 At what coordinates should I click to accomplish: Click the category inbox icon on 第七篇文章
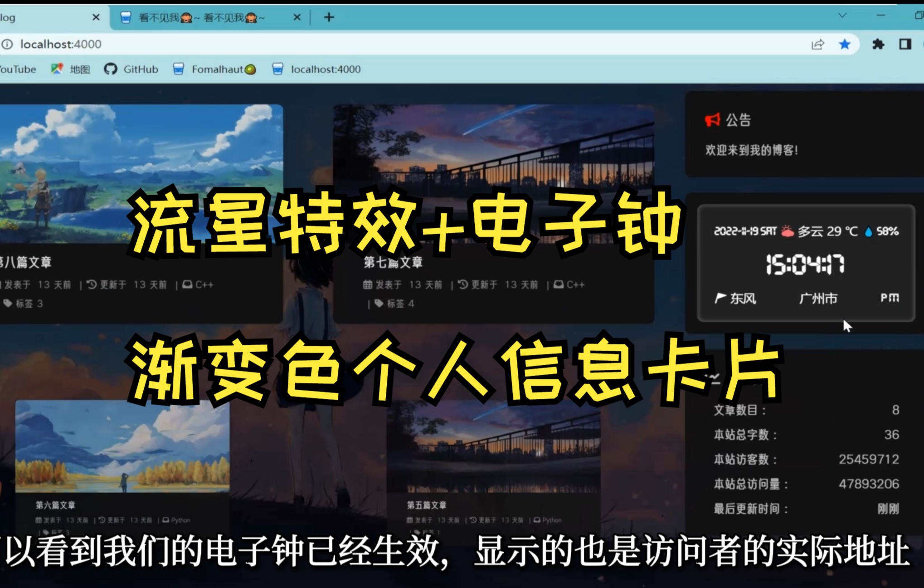click(x=559, y=284)
